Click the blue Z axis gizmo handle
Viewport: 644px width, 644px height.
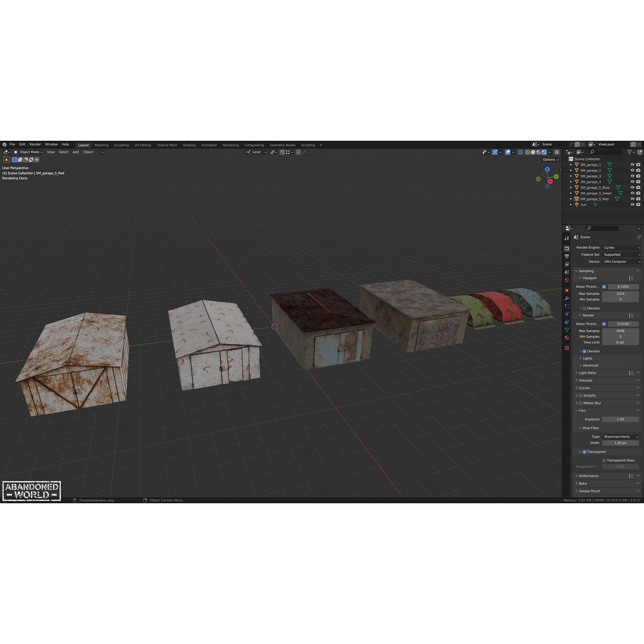pos(547,169)
